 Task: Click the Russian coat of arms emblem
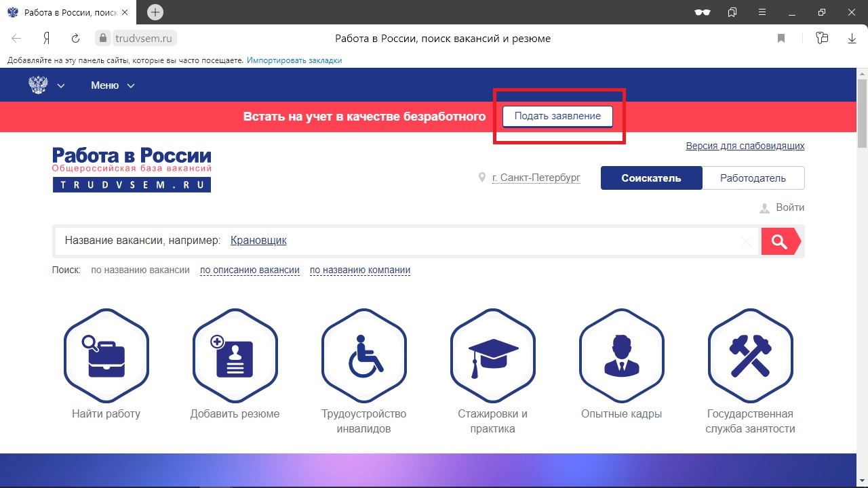(39, 85)
